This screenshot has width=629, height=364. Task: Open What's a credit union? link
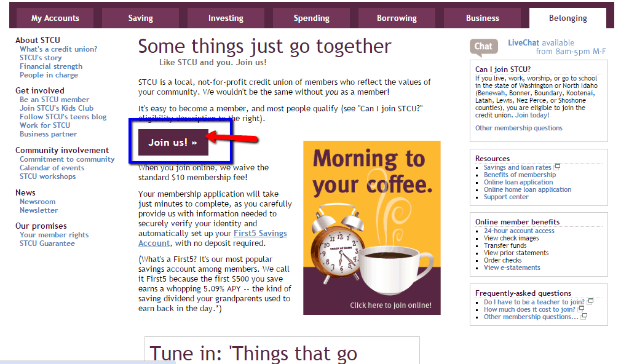[x=58, y=49]
